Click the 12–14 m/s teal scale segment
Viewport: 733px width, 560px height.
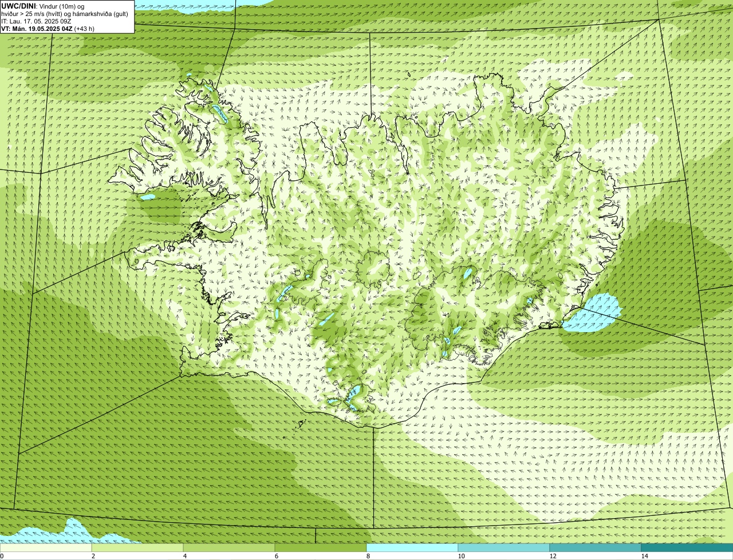coord(596,547)
